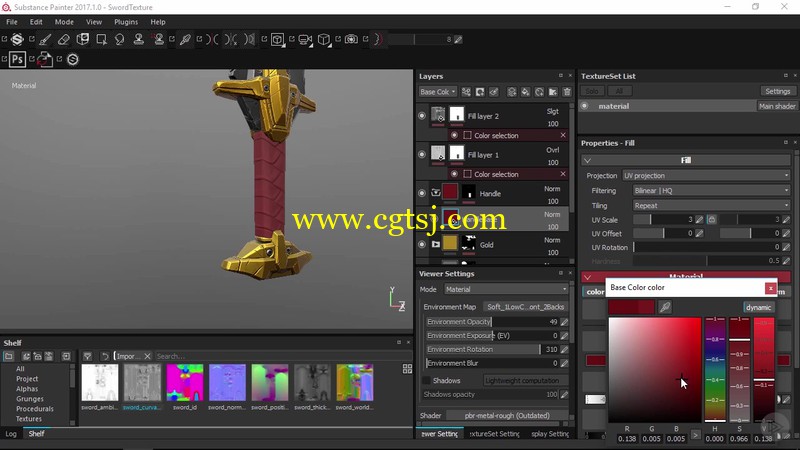Click the Settings button in TextureSet List
The height and width of the screenshot is (450, 800).
click(x=778, y=91)
